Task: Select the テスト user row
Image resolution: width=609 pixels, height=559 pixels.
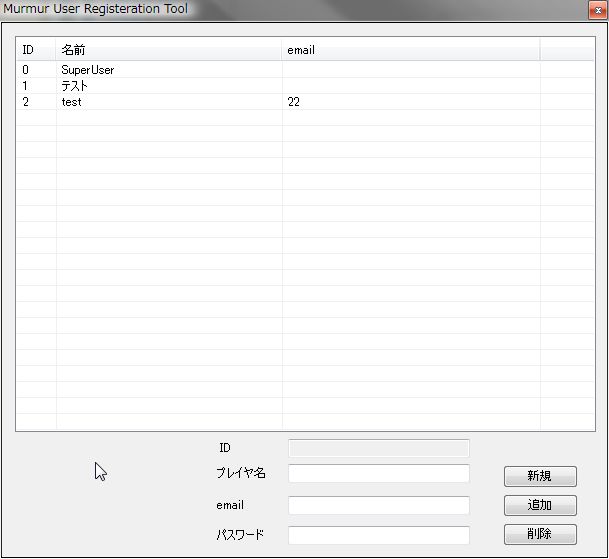Action: tap(305, 86)
